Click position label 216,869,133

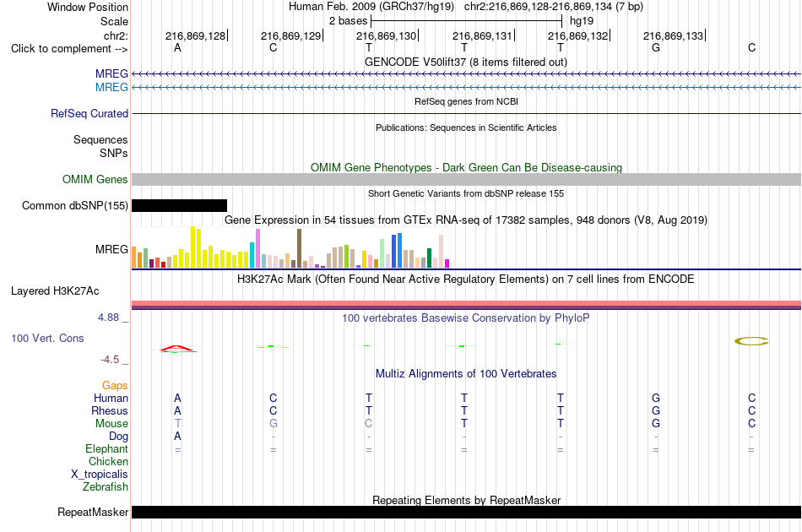(674, 35)
